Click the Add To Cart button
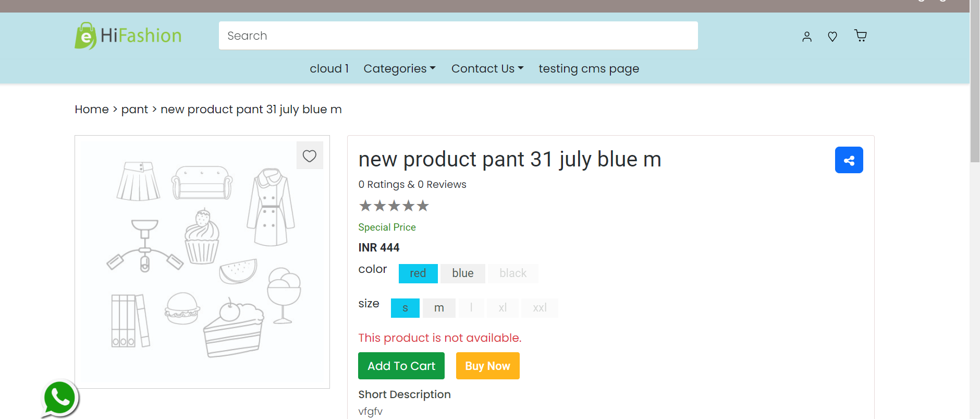The image size is (980, 419). pyautogui.click(x=401, y=366)
